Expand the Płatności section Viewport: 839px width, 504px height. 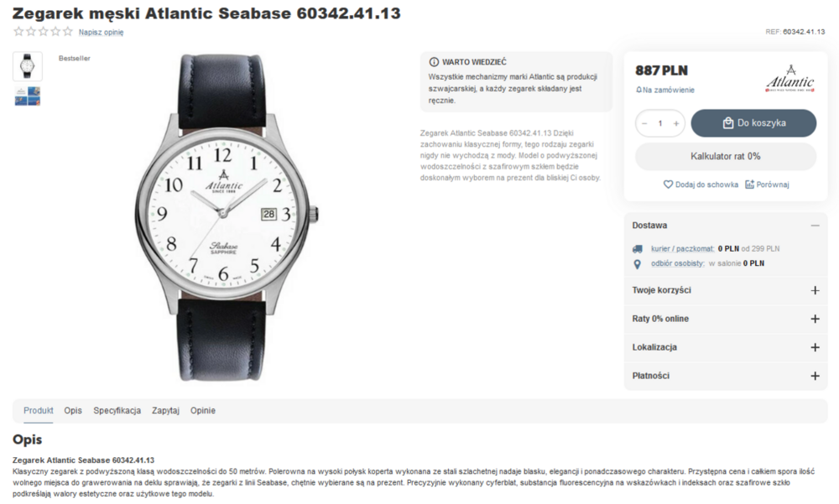pos(815,377)
